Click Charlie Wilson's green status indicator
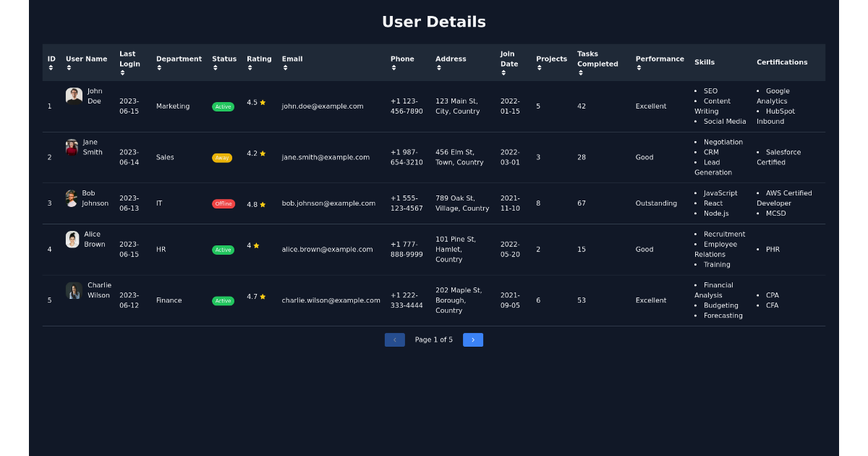The image size is (868, 456). point(223,300)
